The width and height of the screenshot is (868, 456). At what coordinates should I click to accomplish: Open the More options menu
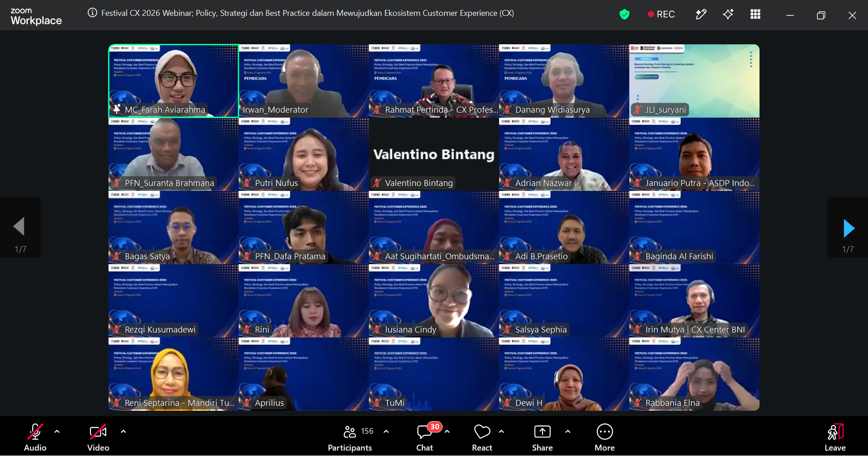[x=605, y=437]
